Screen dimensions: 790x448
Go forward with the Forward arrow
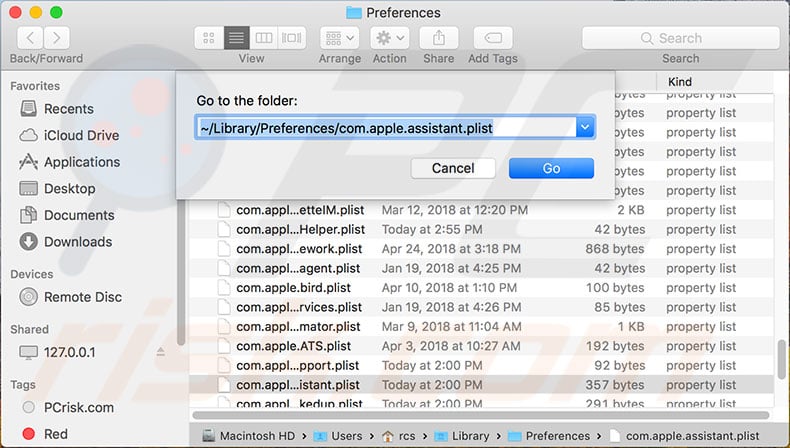56,38
